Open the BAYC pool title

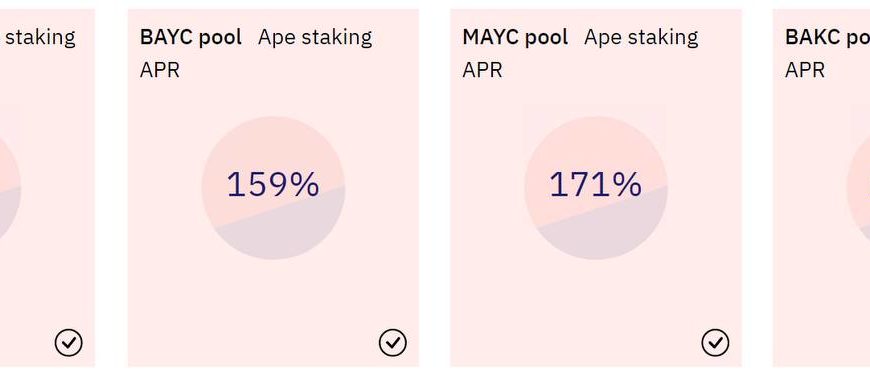tap(191, 37)
